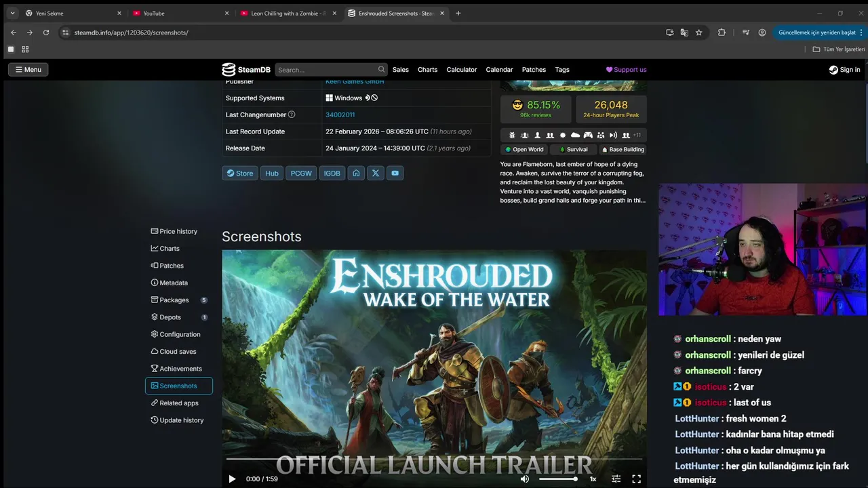Image resolution: width=868 pixels, height=488 pixels.
Task: Open the Hub link button
Action: pos(272,173)
